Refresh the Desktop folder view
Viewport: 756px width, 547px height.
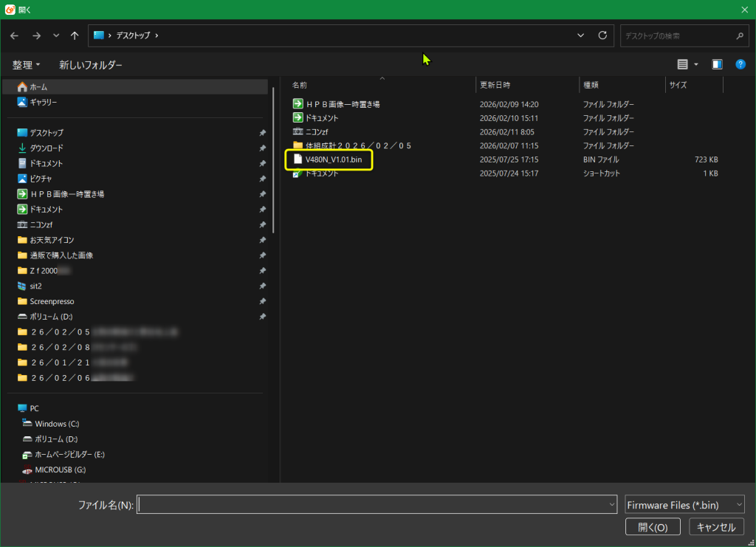click(x=602, y=35)
